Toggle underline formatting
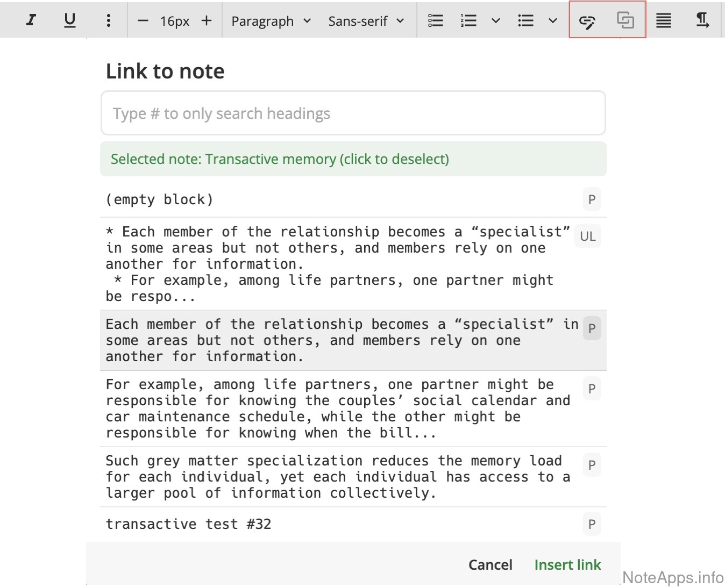 (70, 20)
